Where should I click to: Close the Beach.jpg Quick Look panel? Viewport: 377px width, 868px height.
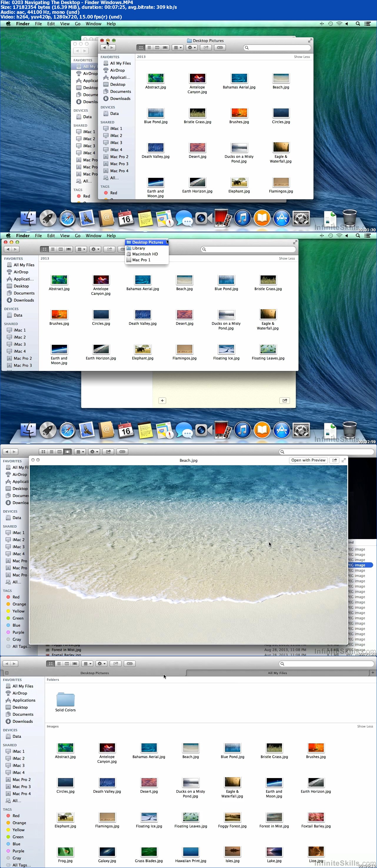pyautogui.click(x=33, y=460)
